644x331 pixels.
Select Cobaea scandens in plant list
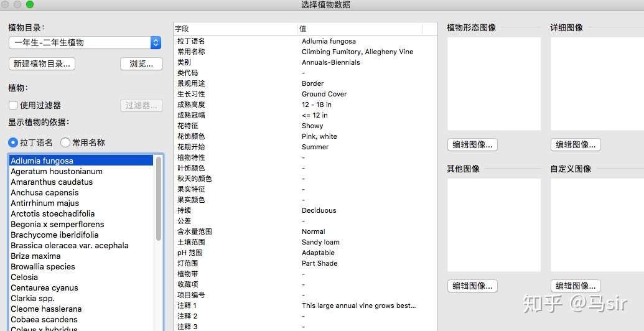[x=82, y=320]
